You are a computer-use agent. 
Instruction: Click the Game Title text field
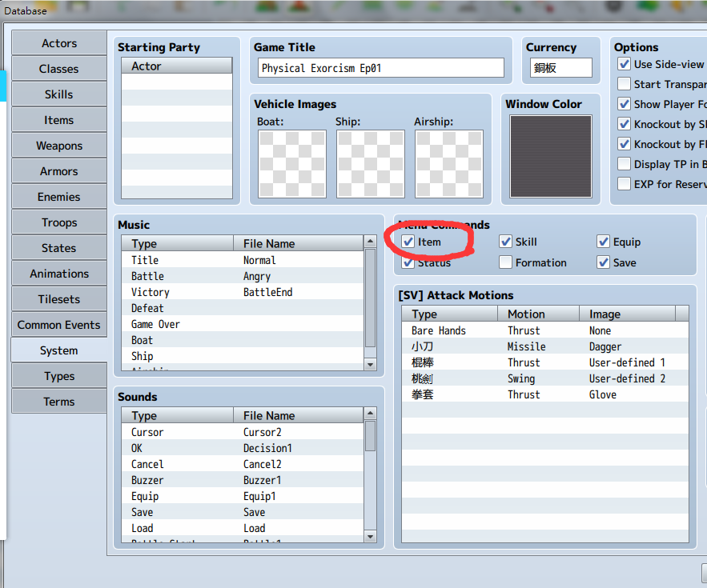381,68
